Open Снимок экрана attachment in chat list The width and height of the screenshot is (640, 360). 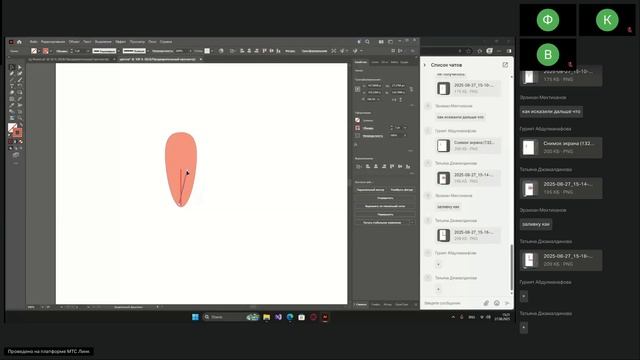[468, 145]
